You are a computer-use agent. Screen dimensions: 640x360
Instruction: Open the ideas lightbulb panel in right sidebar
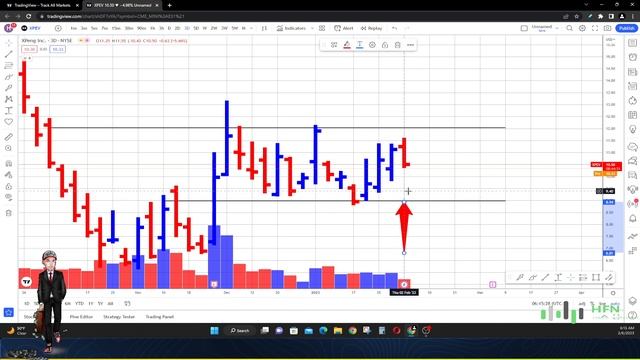tap(633, 130)
